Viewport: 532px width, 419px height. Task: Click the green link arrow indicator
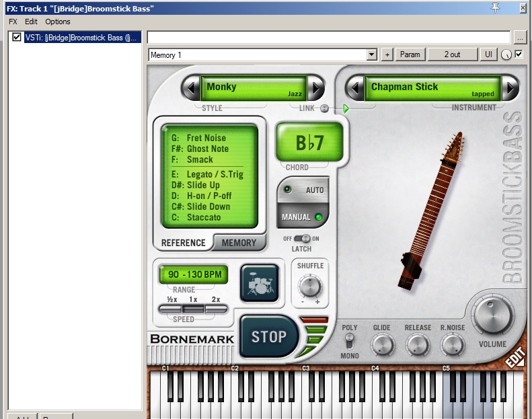[x=346, y=108]
